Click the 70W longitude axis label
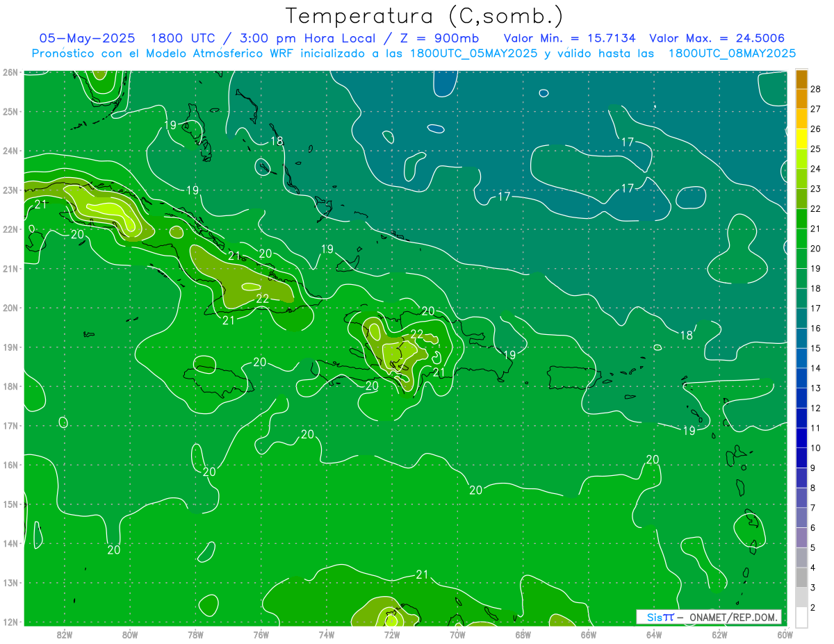This screenshot has width=834, height=644. pos(457,634)
